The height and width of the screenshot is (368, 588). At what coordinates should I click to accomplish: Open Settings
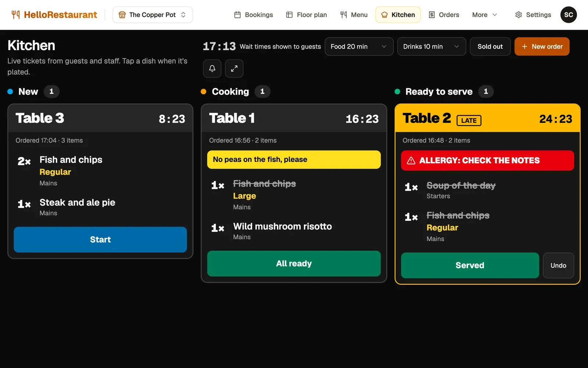point(533,15)
